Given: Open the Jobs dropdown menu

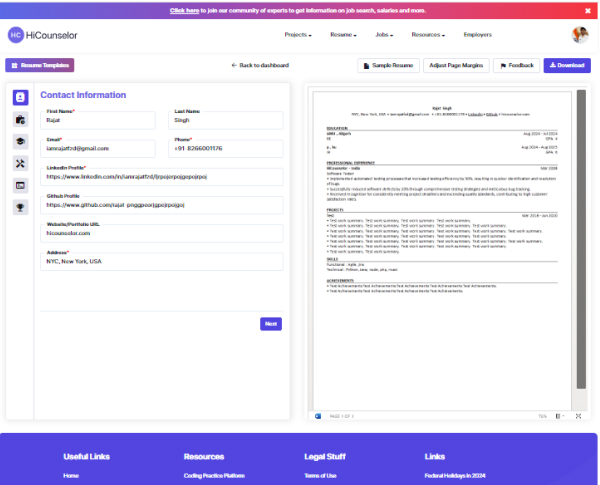Looking at the screenshot, I should (385, 35).
